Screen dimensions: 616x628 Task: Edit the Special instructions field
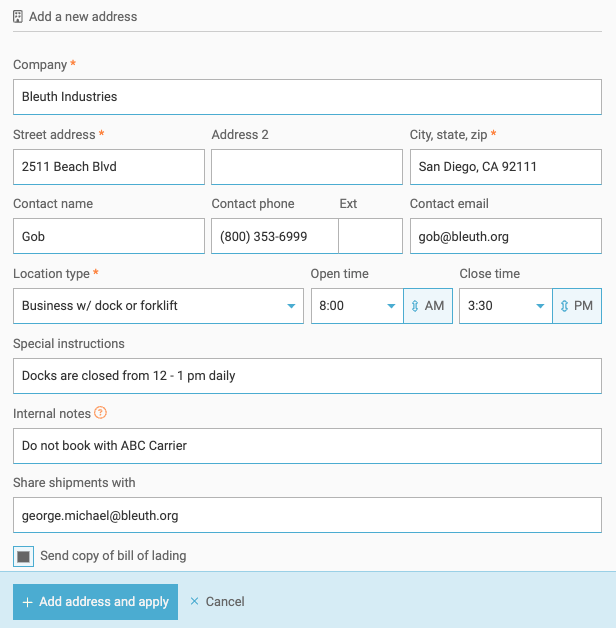point(307,376)
